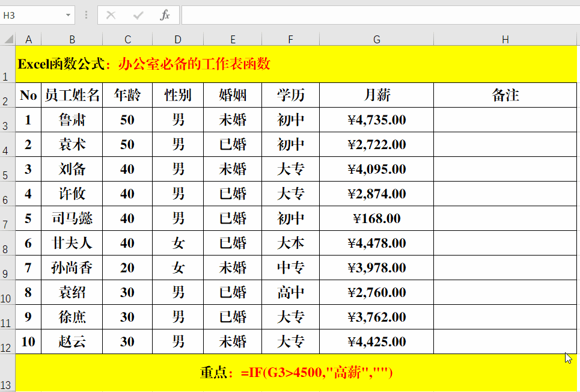The height and width of the screenshot is (392, 580).
Task: Click the Cancel X icon in formula bar
Action: (x=111, y=15)
